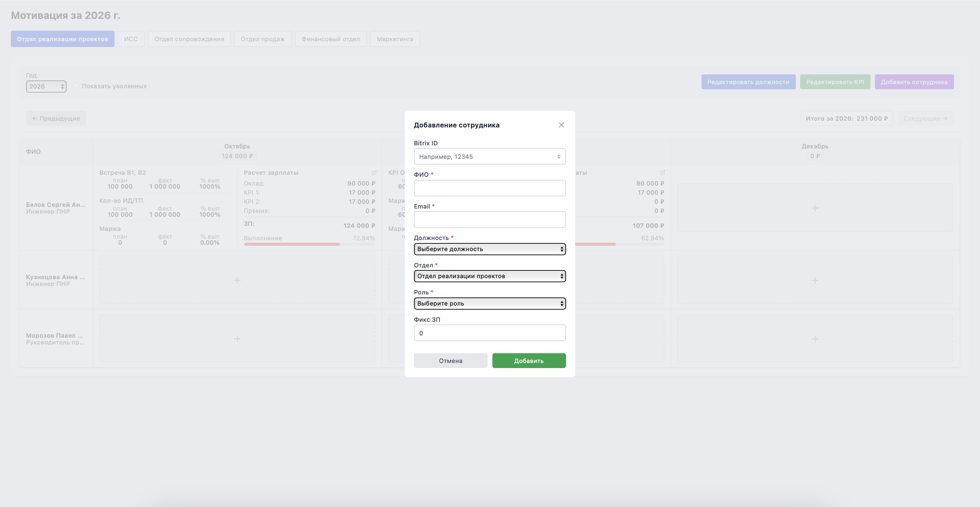Click the Фикс ЗП input field
Screen dimensions: 980x507
coord(490,333)
